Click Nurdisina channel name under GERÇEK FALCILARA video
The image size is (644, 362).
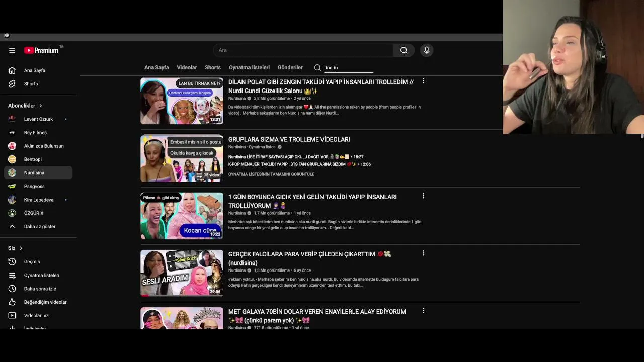(x=237, y=270)
